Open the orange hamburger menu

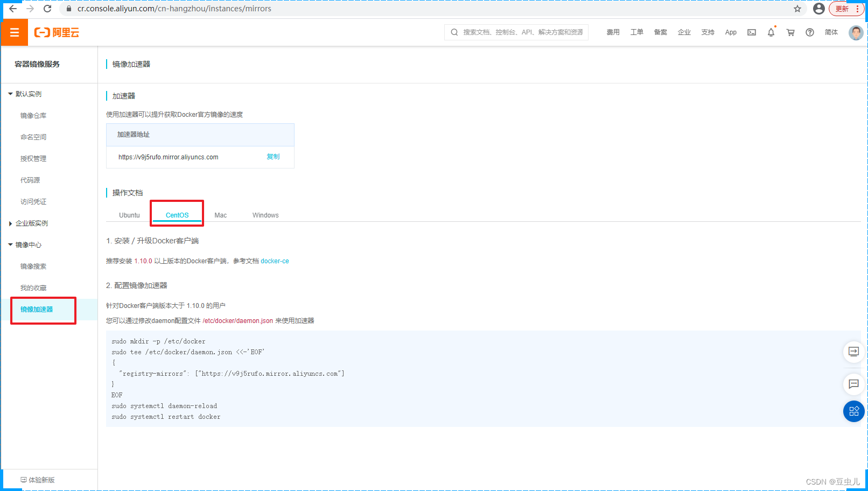pos(15,32)
